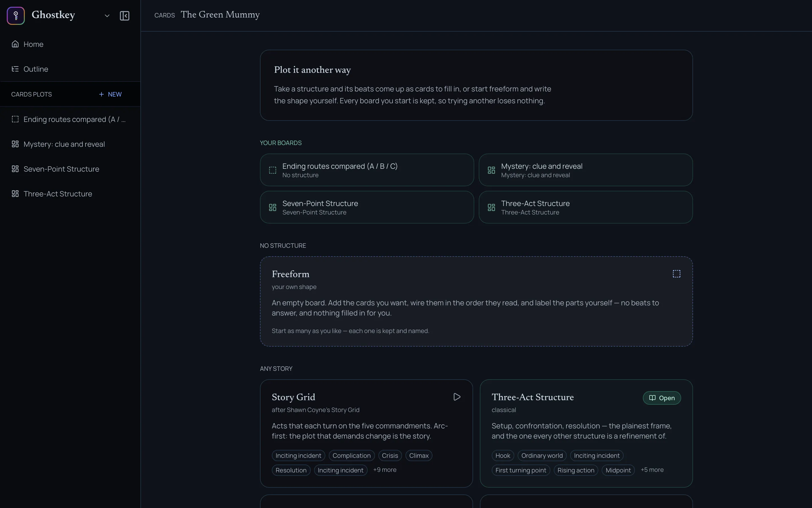Go to Home in the sidebar
812x508 pixels.
[x=70, y=44]
